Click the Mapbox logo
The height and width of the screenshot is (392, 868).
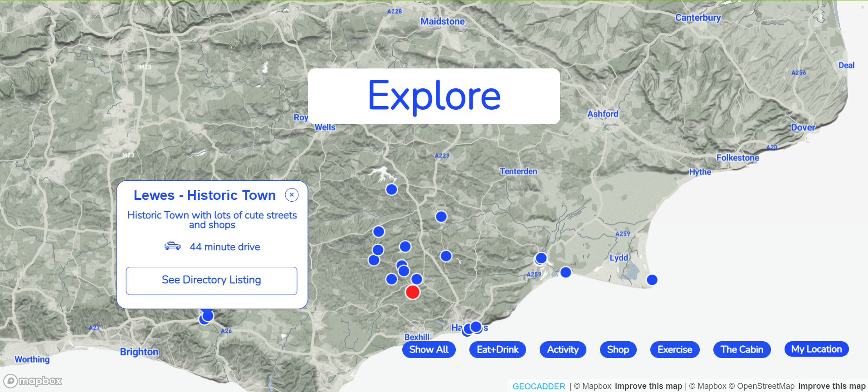tap(33, 381)
